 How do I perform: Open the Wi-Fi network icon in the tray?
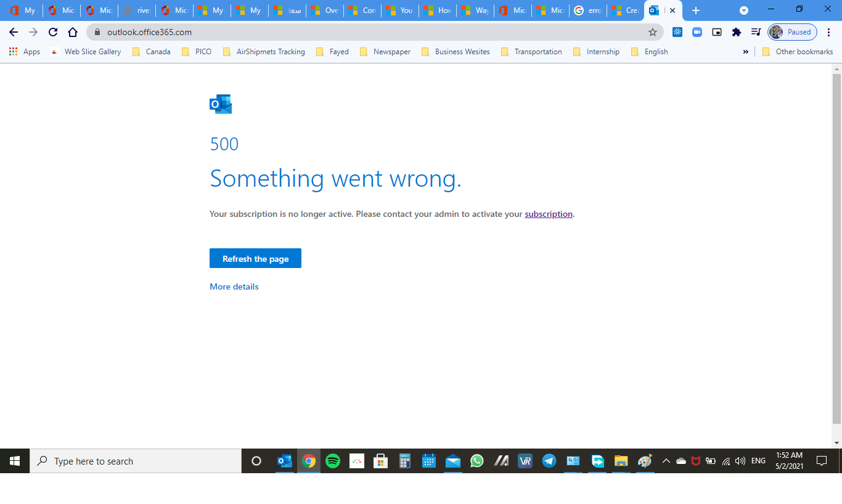(726, 461)
